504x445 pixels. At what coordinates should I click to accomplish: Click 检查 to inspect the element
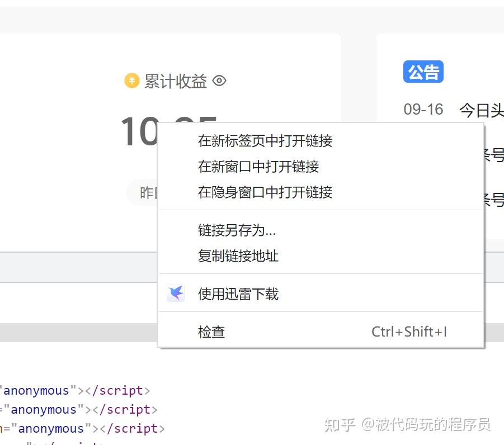coord(211,332)
